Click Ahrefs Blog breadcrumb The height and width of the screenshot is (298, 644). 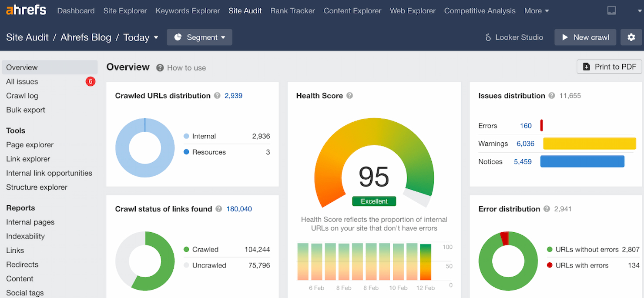pyautogui.click(x=86, y=37)
